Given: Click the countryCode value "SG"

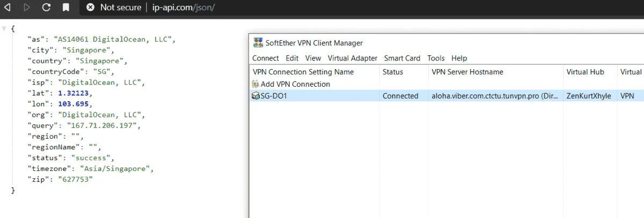Looking at the screenshot, I should pyautogui.click(x=102, y=71).
